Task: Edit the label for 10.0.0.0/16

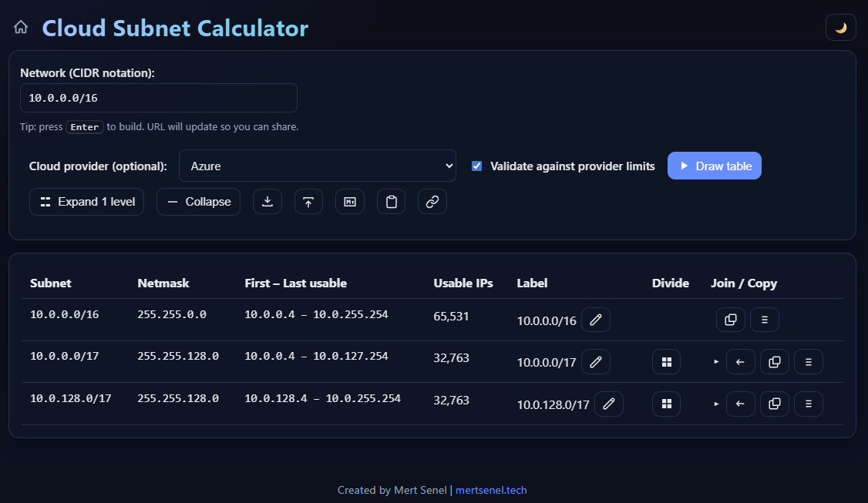Action: 595,320
